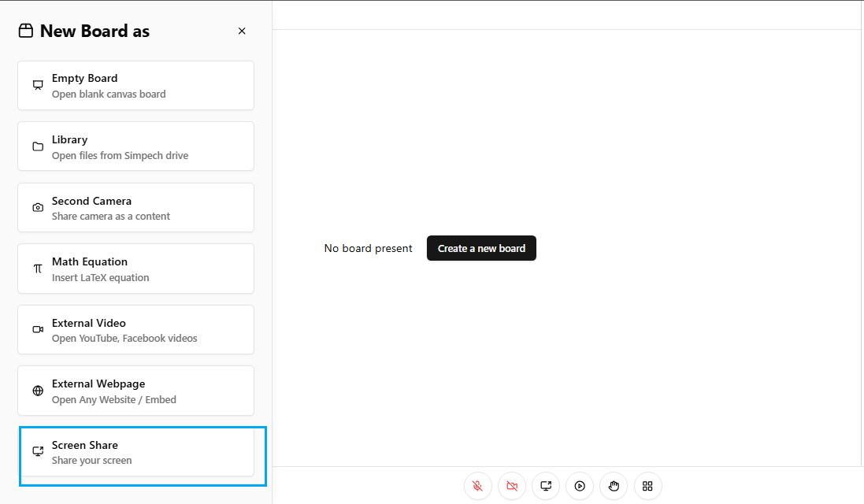Open the External Video board option
The image size is (864, 504).
tap(135, 330)
